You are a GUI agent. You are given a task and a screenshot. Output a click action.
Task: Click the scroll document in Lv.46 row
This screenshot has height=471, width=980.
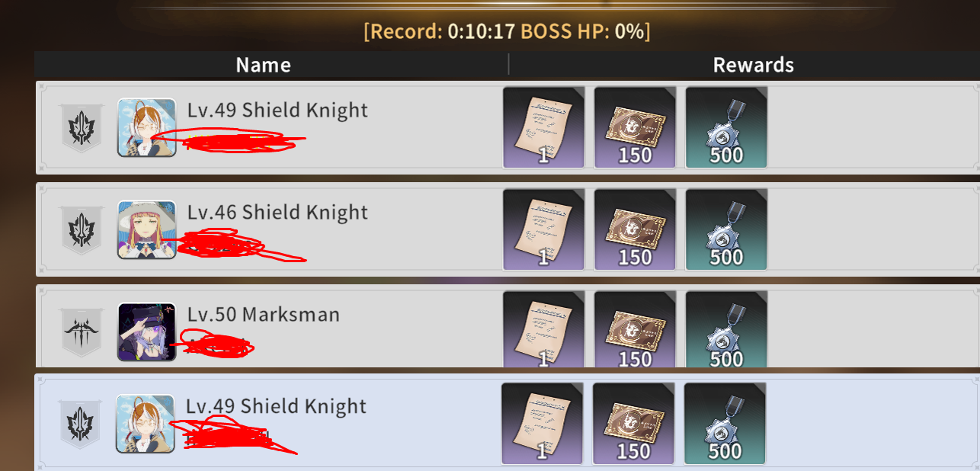point(543,229)
